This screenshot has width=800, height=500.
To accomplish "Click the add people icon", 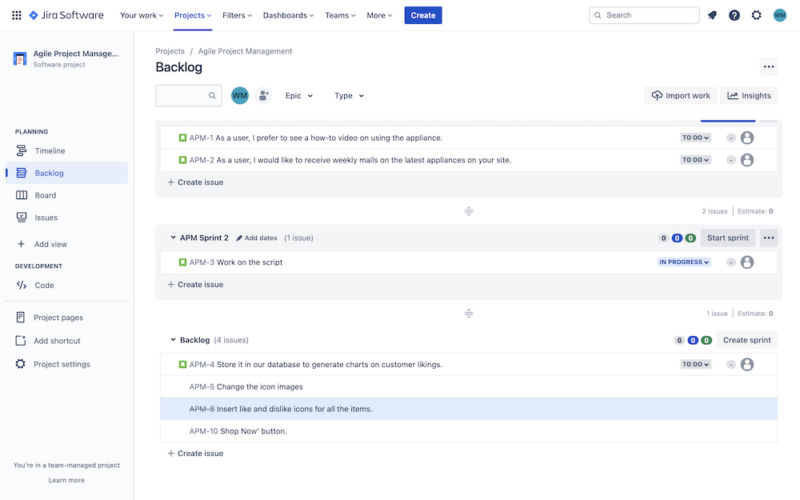I will coord(263,95).
